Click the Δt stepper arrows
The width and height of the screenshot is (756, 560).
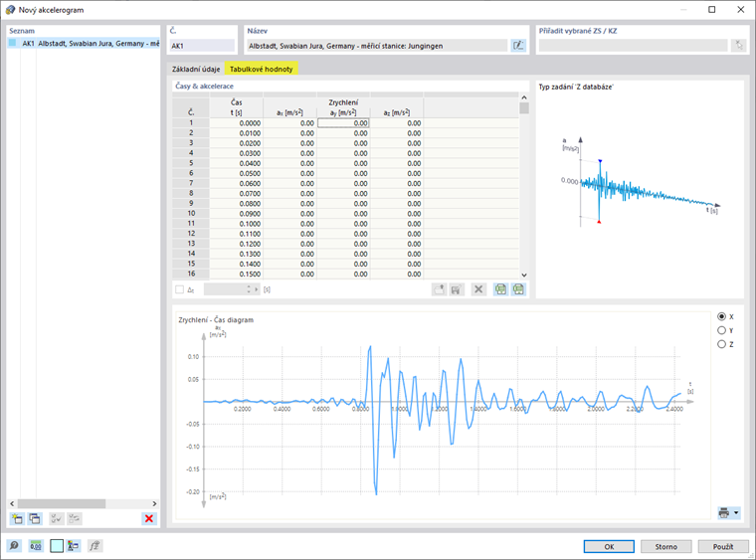(249, 289)
